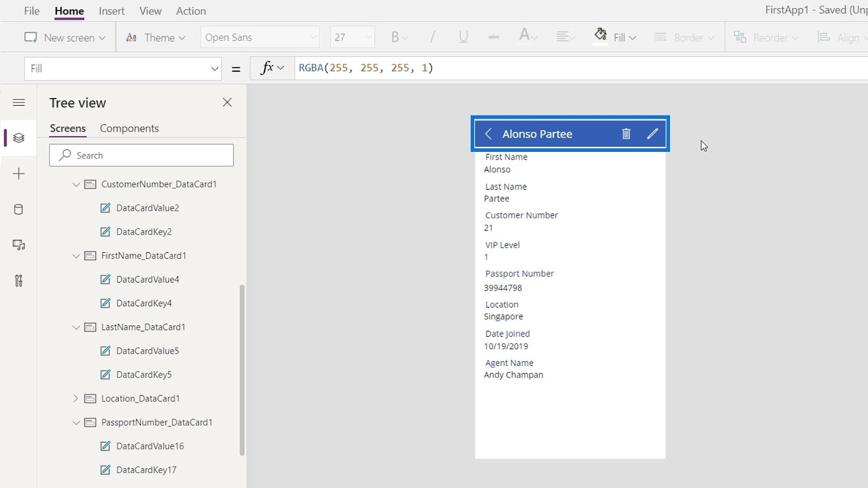
Task: Click the pencil edit icon in header
Action: click(653, 134)
